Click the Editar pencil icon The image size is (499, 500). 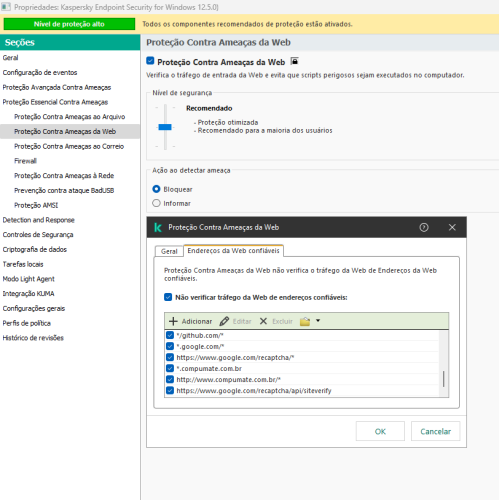[x=224, y=321]
